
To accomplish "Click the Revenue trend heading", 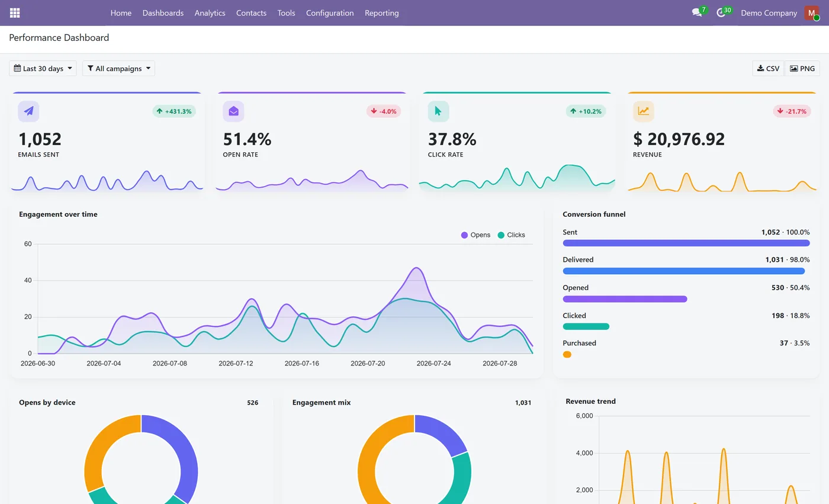I will (x=590, y=402).
